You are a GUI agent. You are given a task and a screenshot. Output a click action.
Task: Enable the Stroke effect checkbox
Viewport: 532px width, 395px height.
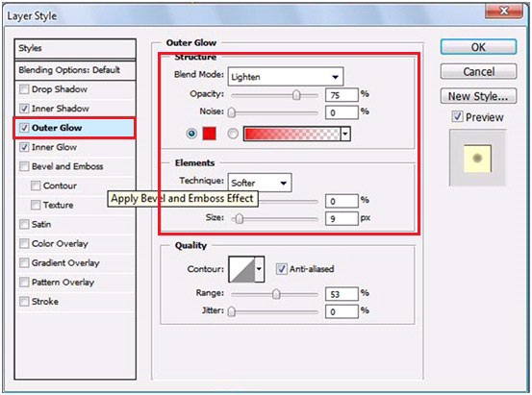(24, 302)
